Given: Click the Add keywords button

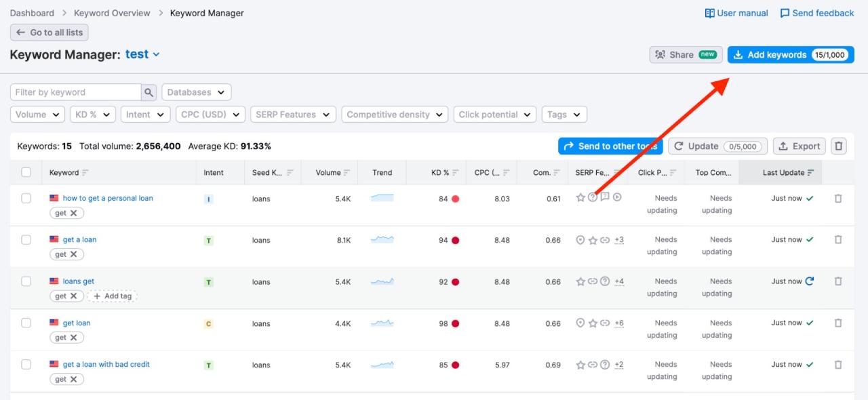Looking at the screenshot, I should [x=791, y=55].
